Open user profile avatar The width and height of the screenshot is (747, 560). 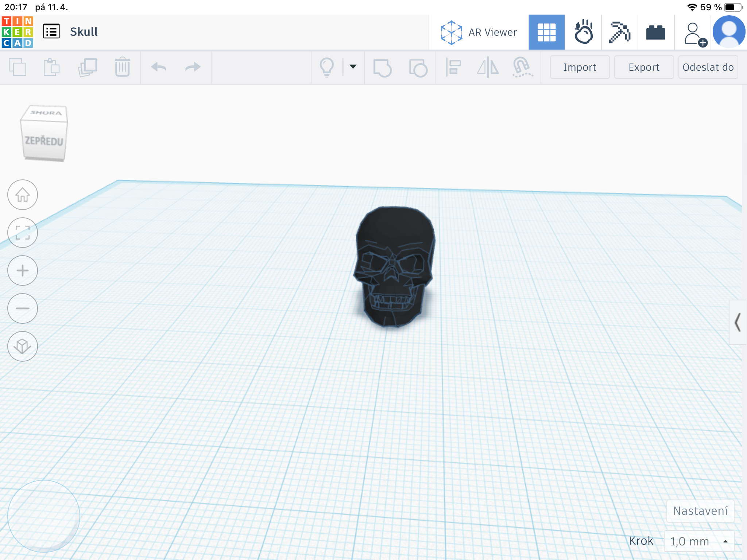click(729, 31)
